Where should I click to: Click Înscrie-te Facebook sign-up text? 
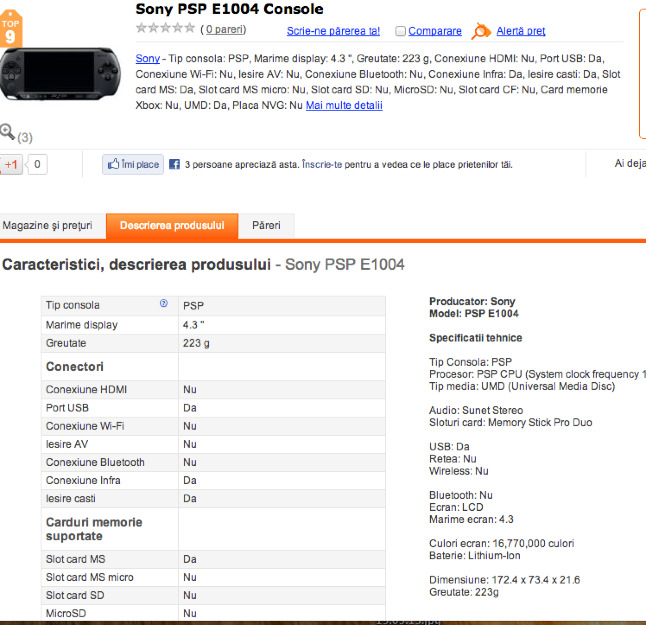(322, 165)
